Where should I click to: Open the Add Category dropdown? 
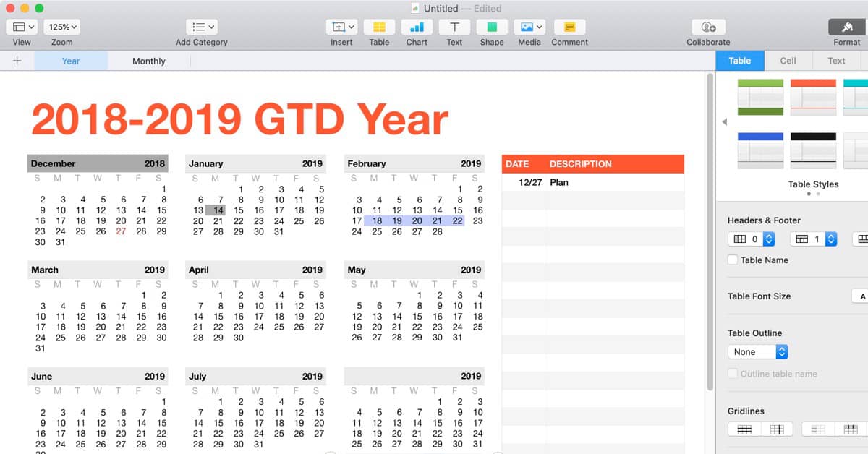(201, 27)
